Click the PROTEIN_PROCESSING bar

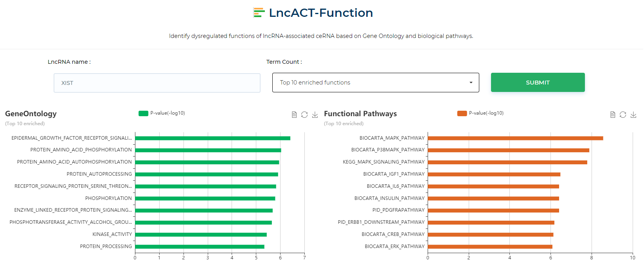(200, 246)
